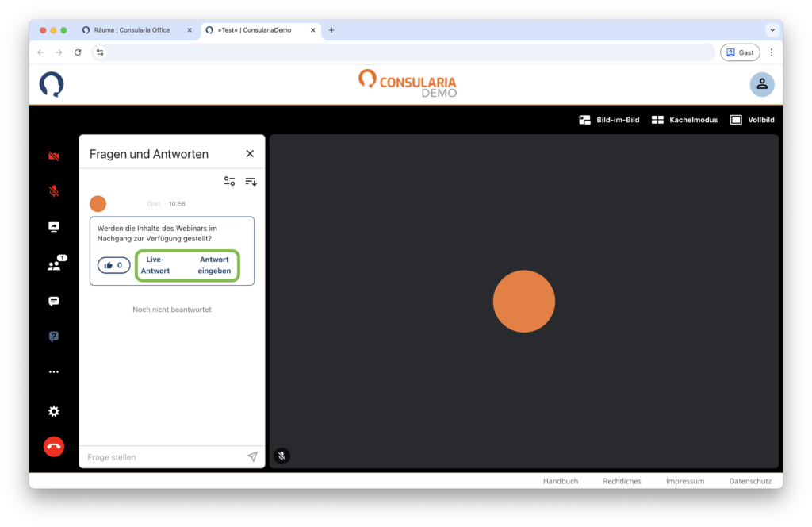Open more options three-dot menu
The height and width of the screenshot is (527, 812).
pyautogui.click(x=54, y=371)
